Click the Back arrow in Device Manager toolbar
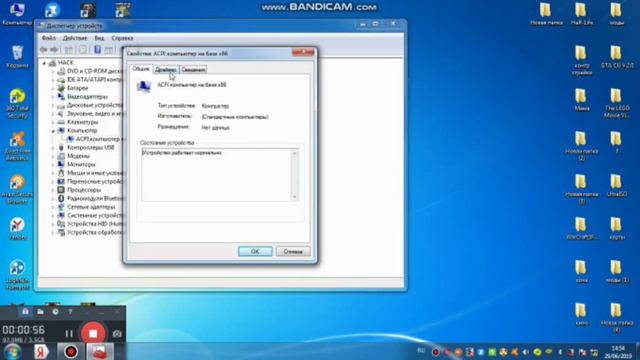Viewport: 640px width, 360px height. pyautogui.click(x=44, y=50)
